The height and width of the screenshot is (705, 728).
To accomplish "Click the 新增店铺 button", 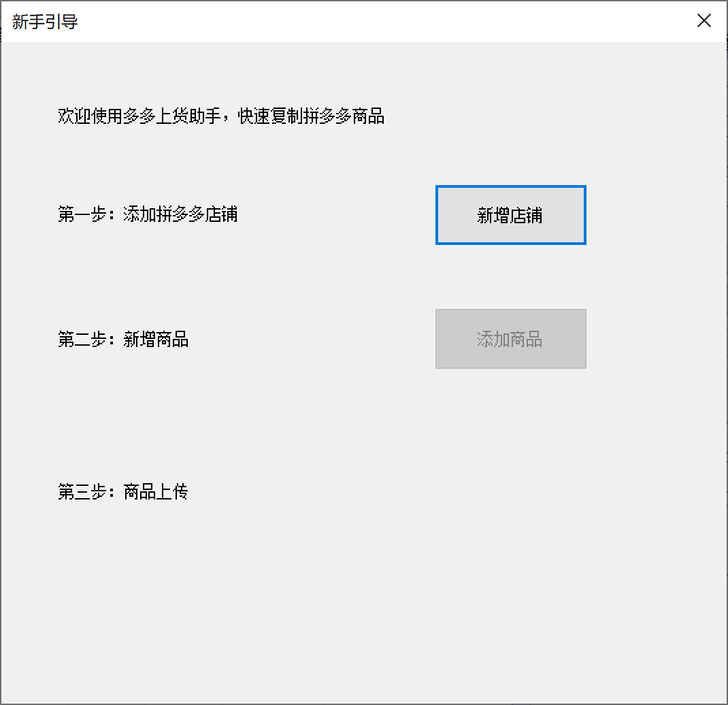I will pos(511,215).
